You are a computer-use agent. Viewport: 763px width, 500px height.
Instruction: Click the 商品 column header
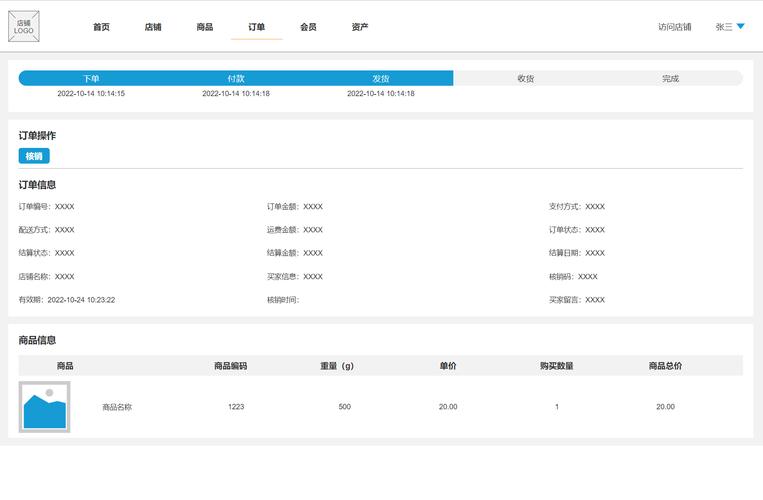click(x=65, y=366)
